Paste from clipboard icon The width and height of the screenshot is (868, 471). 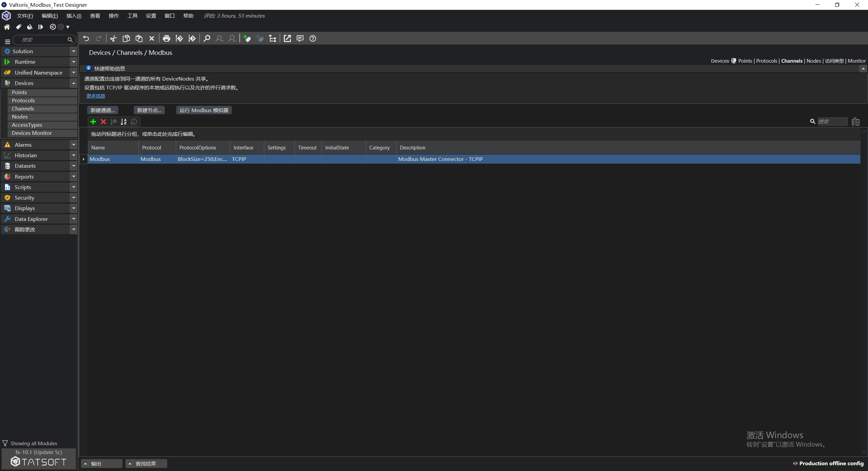(x=139, y=39)
